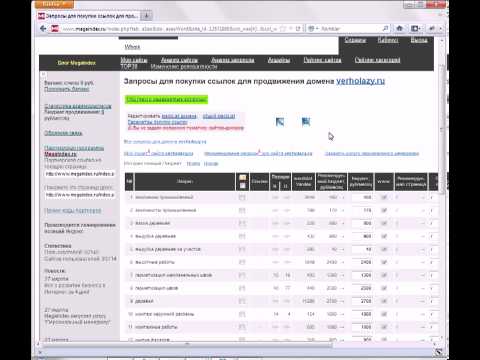This screenshot has width=480, height=360.
Task: Open the bookmarks menu dropdown button
Action: tap(415, 29)
